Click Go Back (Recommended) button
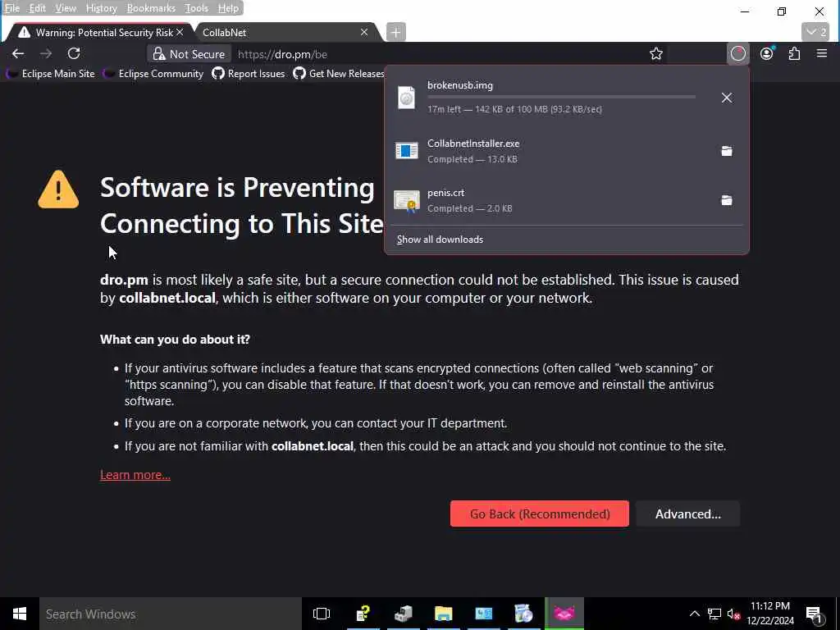This screenshot has height=630, width=840. point(540,514)
